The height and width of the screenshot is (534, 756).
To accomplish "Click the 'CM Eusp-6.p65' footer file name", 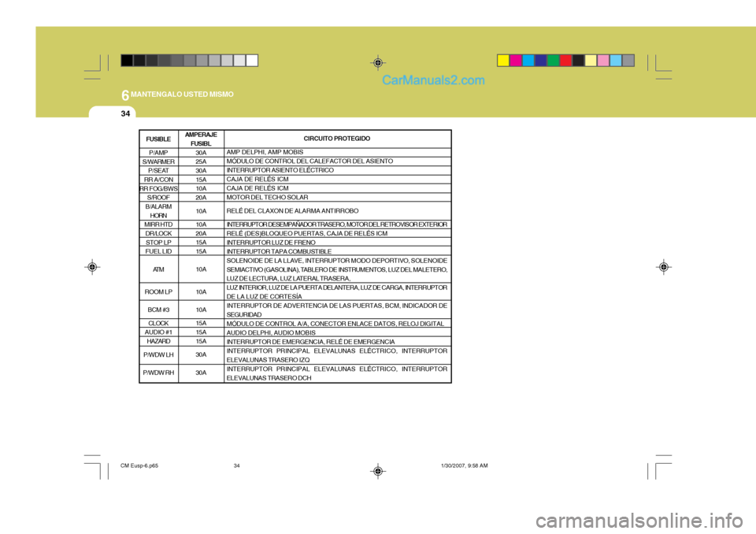I will click(139, 466).
